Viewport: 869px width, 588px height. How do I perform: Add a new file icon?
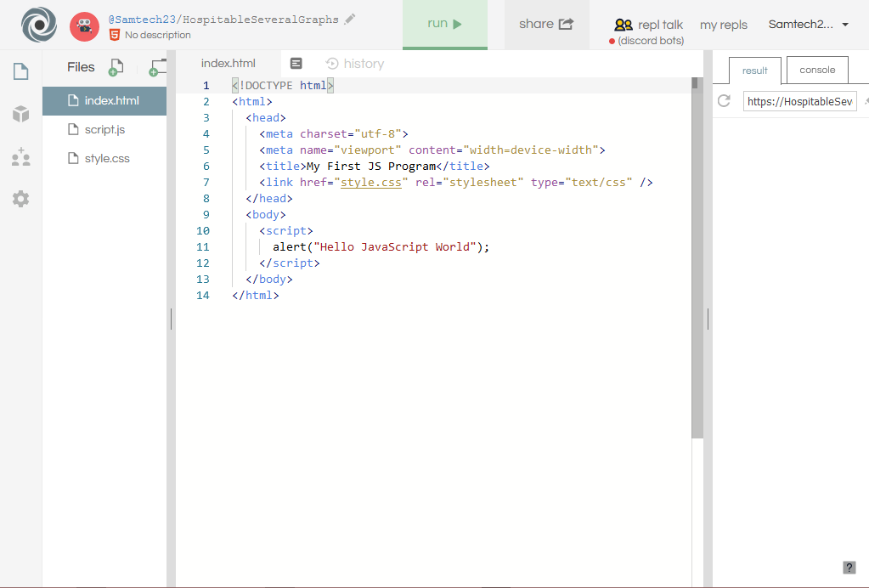[116, 68]
